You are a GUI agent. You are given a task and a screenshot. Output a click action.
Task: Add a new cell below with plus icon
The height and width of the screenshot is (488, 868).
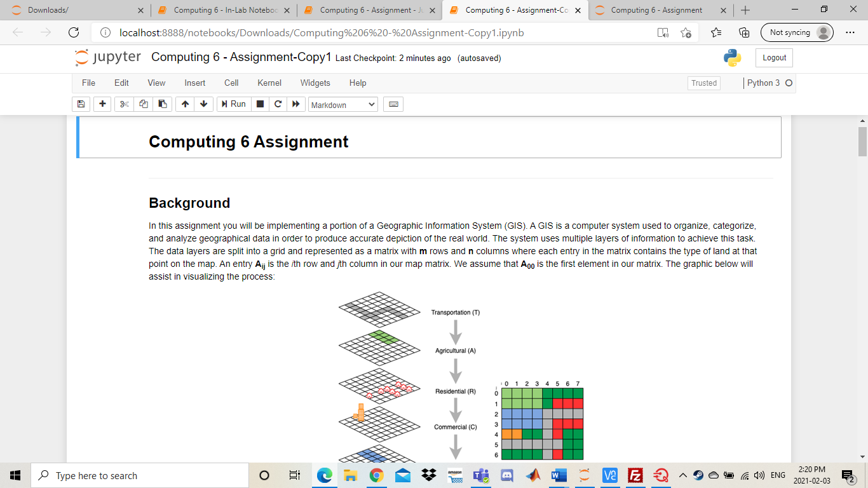pos(102,104)
